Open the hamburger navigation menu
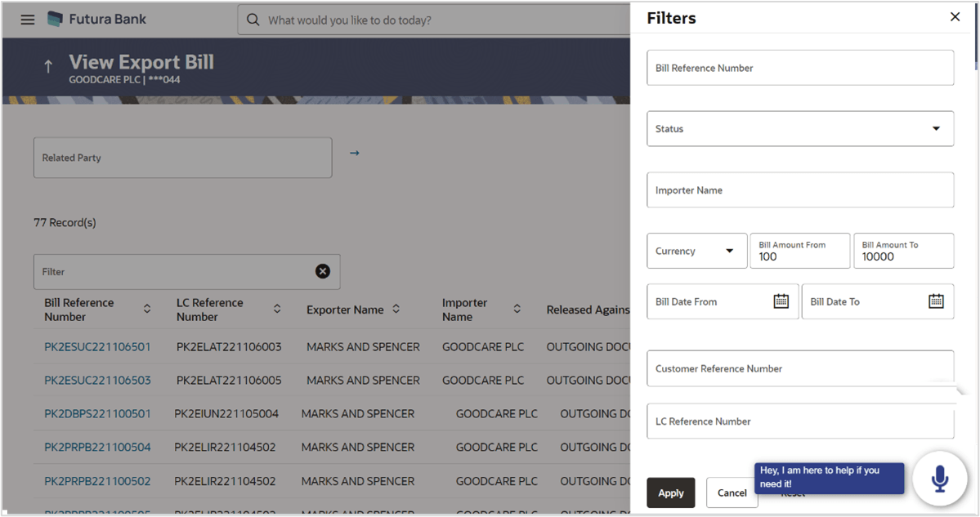 [27, 19]
